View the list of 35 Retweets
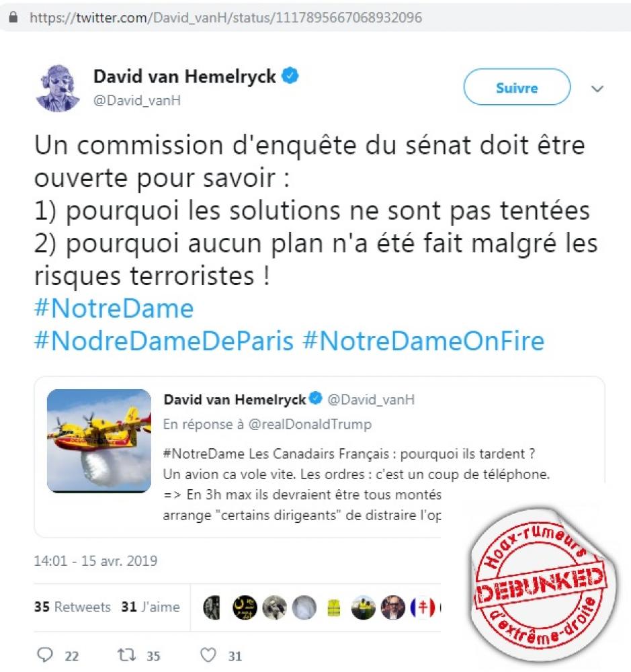The width and height of the screenshot is (631, 672). (x=73, y=607)
